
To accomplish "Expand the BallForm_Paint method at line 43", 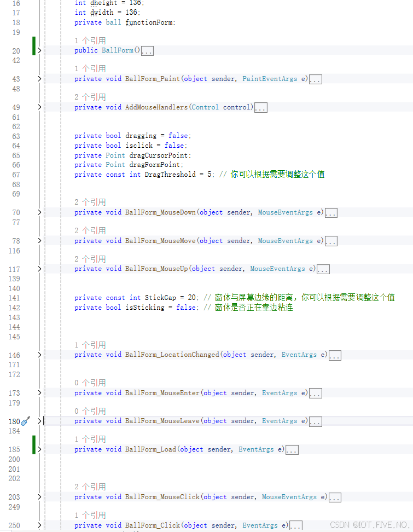I will (x=39, y=79).
